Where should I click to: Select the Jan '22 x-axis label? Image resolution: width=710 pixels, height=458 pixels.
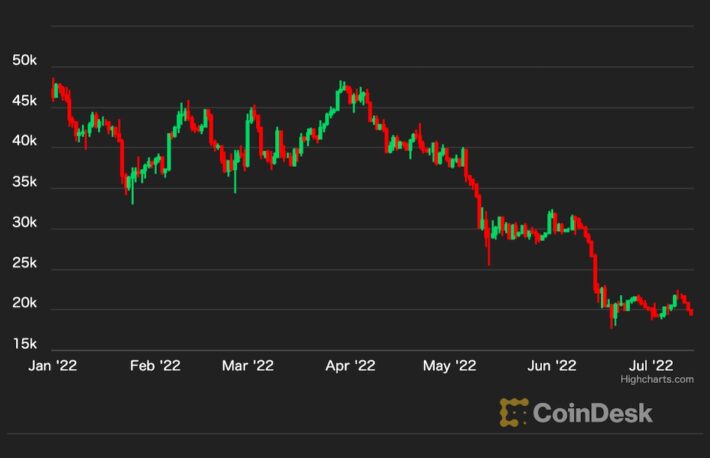pos(51,366)
